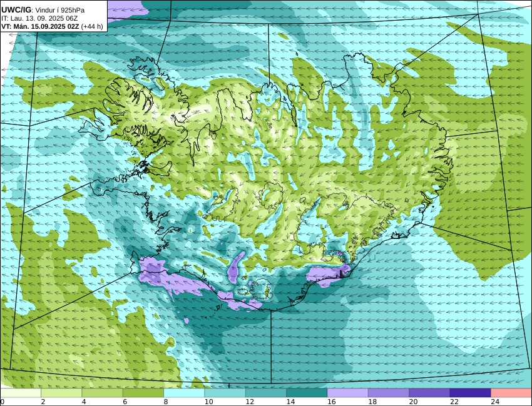
Task: Click the legend value '24'
Action: pyautogui.click(x=494, y=402)
